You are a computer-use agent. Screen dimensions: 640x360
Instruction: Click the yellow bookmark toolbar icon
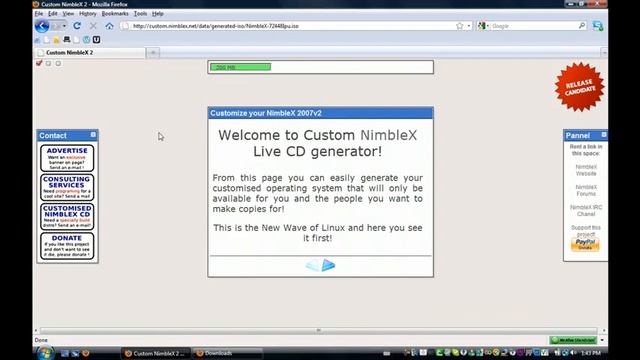tap(56, 40)
